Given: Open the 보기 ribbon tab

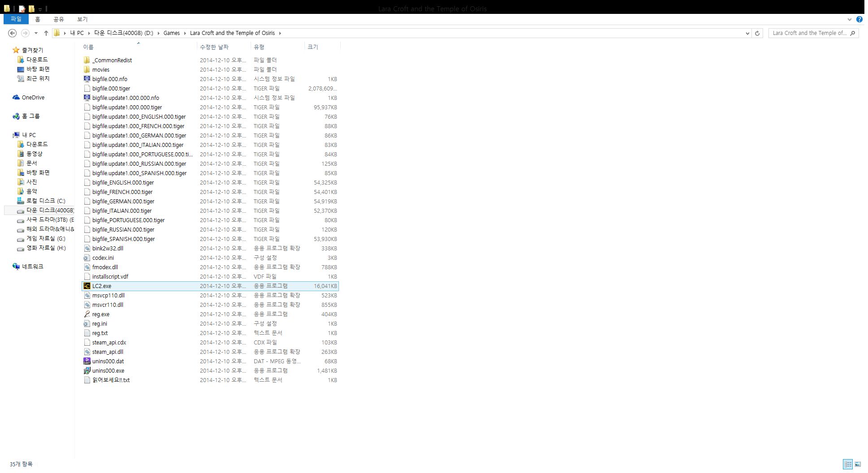Looking at the screenshot, I should click(x=82, y=19).
